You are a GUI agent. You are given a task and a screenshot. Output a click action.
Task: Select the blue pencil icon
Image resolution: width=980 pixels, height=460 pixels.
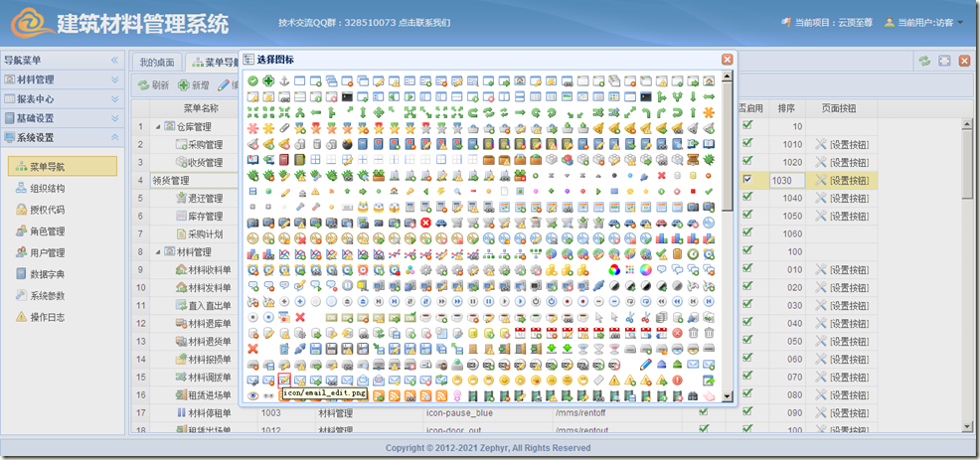coord(646,364)
